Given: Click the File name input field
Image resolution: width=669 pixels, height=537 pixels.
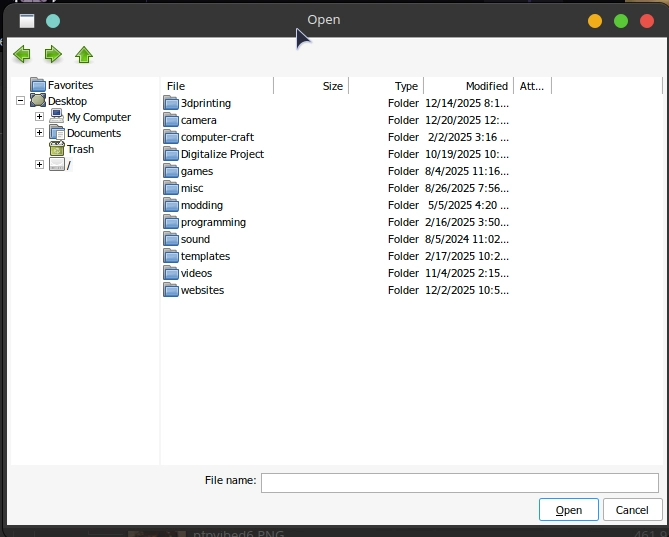Looking at the screenshot, I should pos(459,482).
